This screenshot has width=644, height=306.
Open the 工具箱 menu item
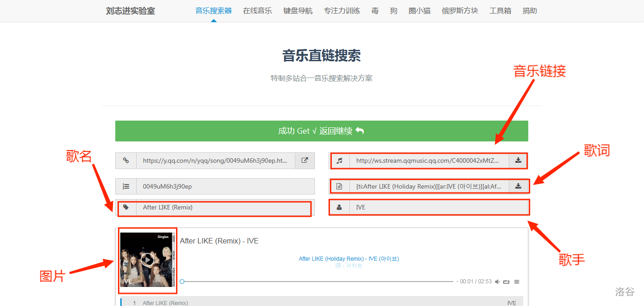[500, 11]
